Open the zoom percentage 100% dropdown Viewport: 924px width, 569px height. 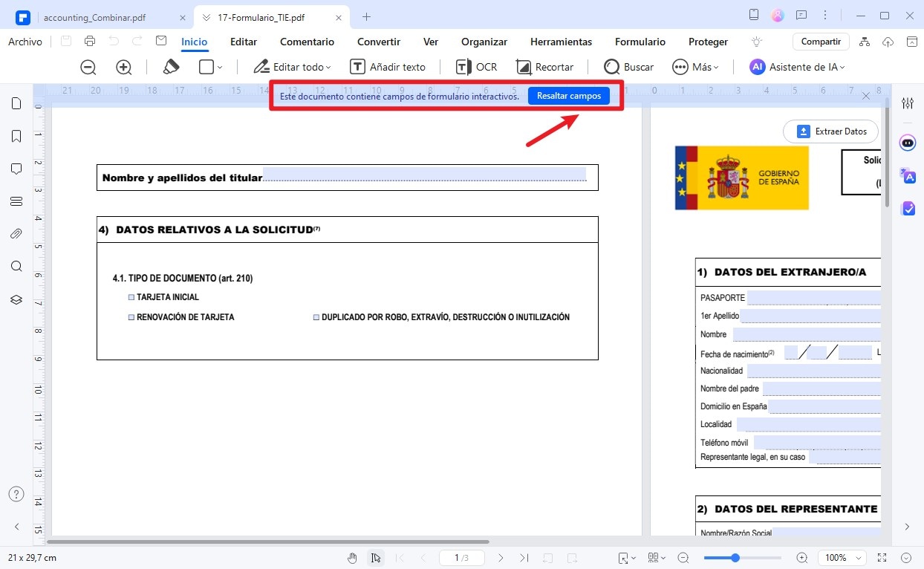pos(842,557)
